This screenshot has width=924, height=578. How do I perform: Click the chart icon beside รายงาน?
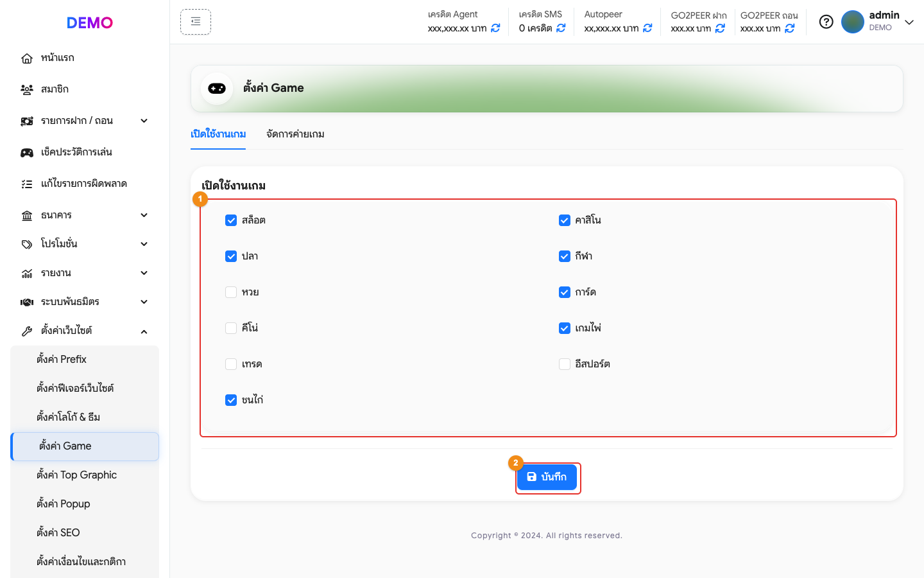pos(27,273)
